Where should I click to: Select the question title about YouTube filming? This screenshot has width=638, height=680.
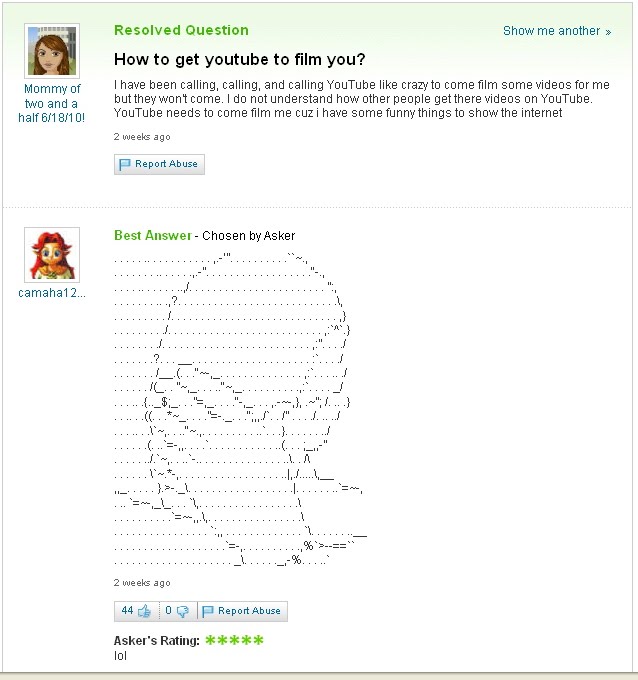[239, 59]
